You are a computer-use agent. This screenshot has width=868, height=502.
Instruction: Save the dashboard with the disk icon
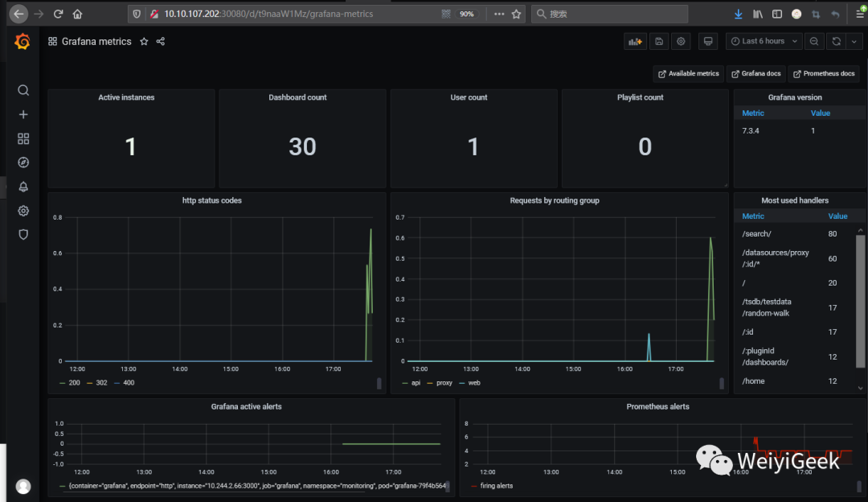click(x=659, y=42)
